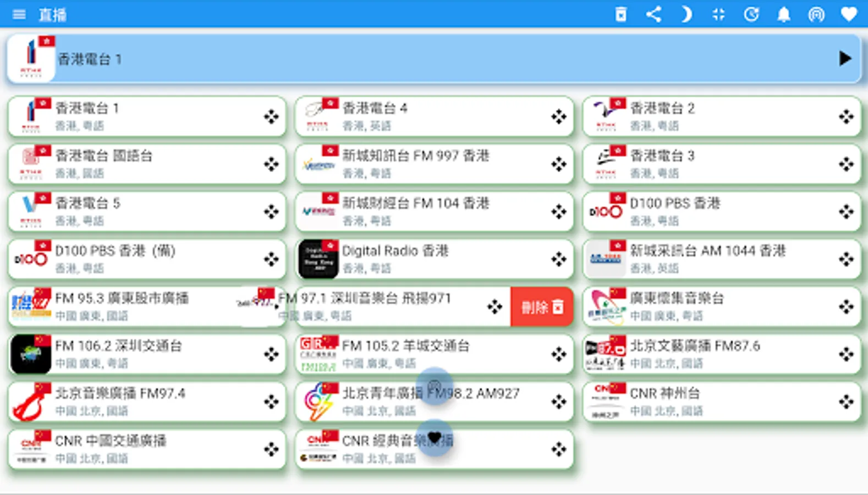
Task: Select station FM 97.1 深圳音樂台 飛揚971
Action: [x=374, y=307]
